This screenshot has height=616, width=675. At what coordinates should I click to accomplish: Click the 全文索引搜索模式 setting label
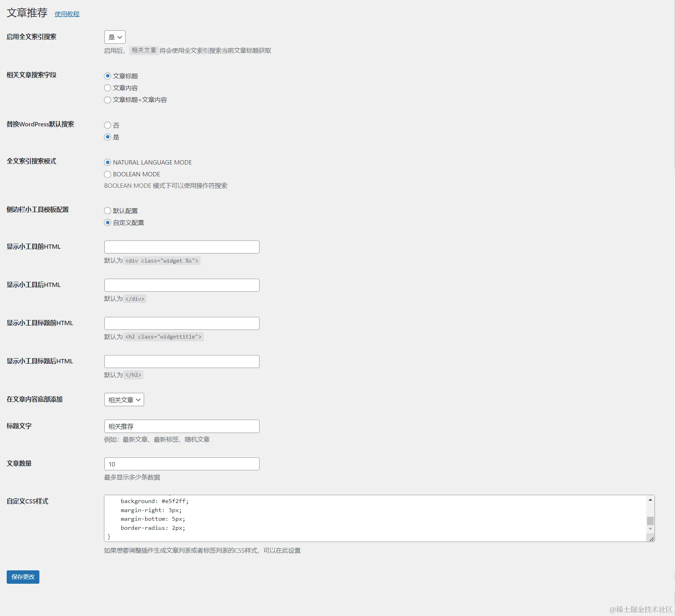(32, 161)
